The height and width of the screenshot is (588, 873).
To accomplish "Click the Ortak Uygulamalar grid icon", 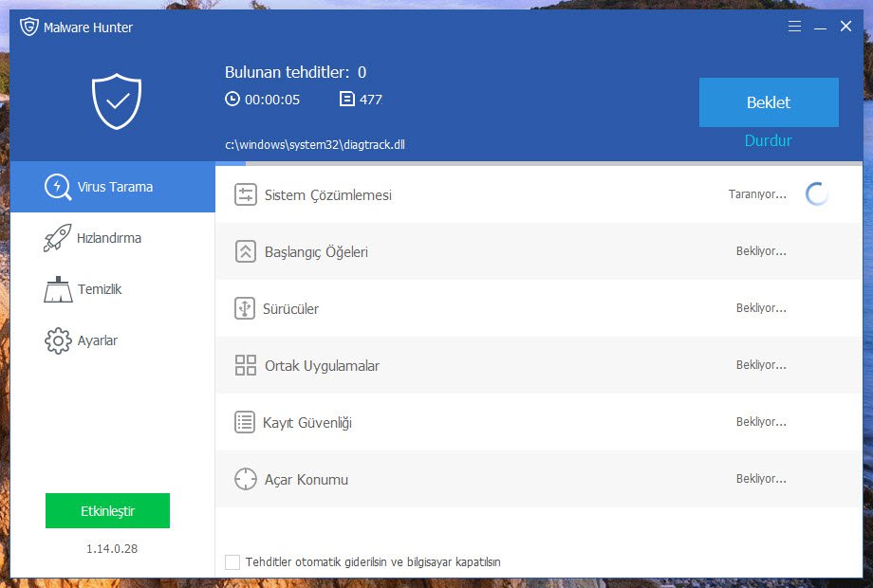I will [x=246, y=365].
